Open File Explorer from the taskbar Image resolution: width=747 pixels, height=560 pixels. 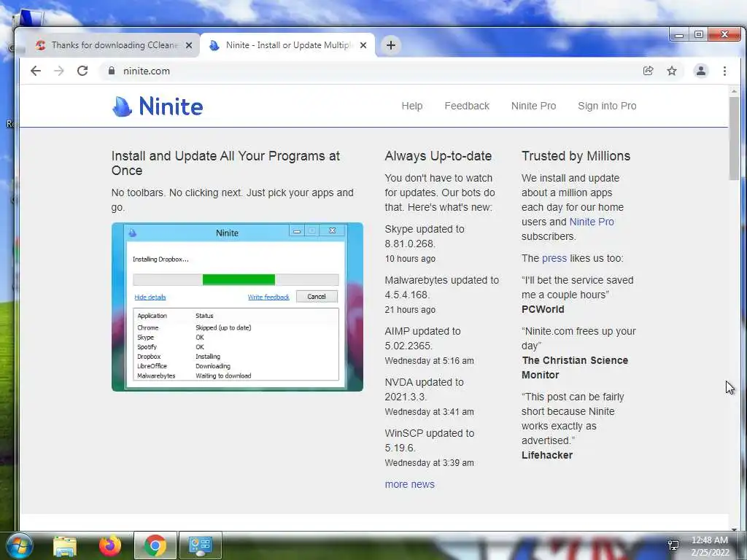[65, 546]
